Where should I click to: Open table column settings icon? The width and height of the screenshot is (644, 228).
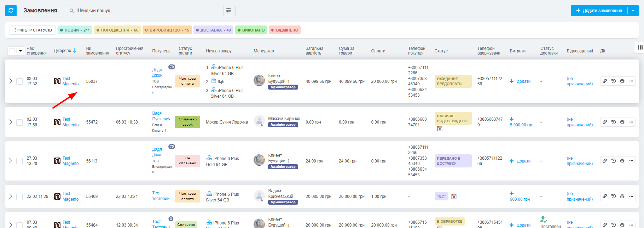click(x=640, y=47)
